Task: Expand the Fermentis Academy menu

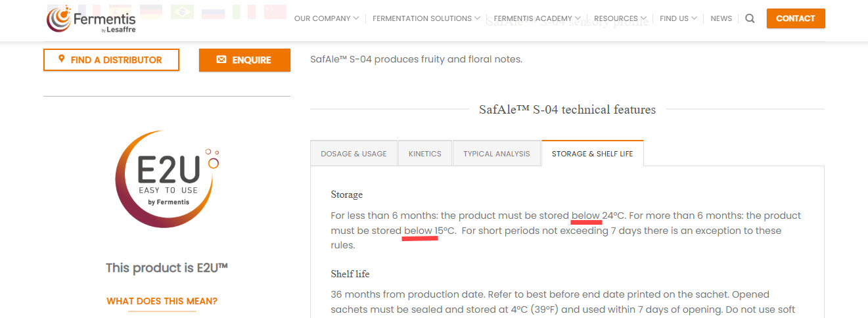Action: (537, 18)
